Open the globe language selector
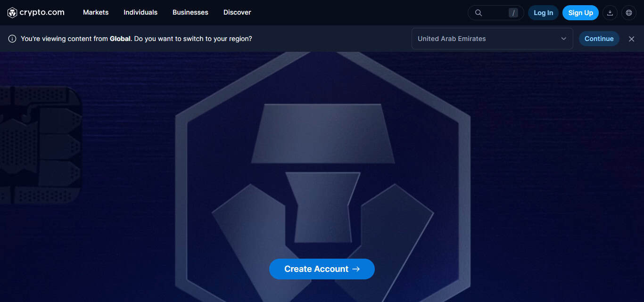The image size is (644, 302). [629, 13]
